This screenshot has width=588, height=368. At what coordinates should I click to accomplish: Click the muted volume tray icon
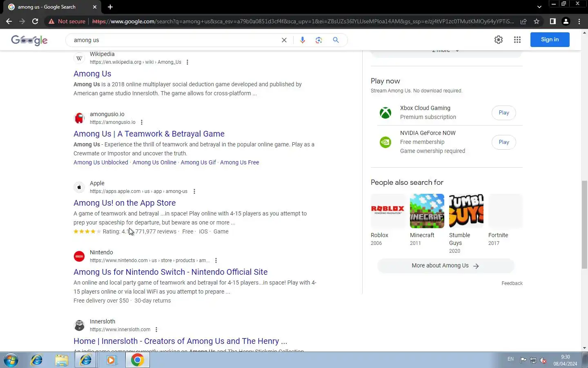tap(543, 360)
